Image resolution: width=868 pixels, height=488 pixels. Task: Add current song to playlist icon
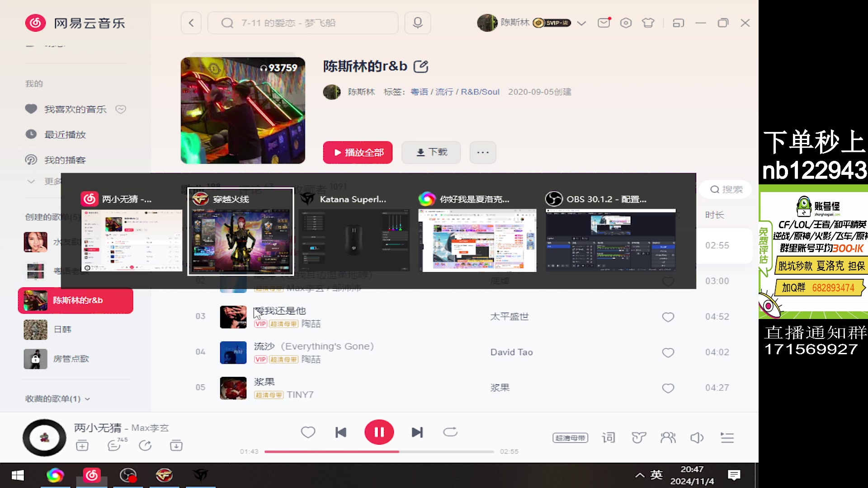tap(82, 446)
